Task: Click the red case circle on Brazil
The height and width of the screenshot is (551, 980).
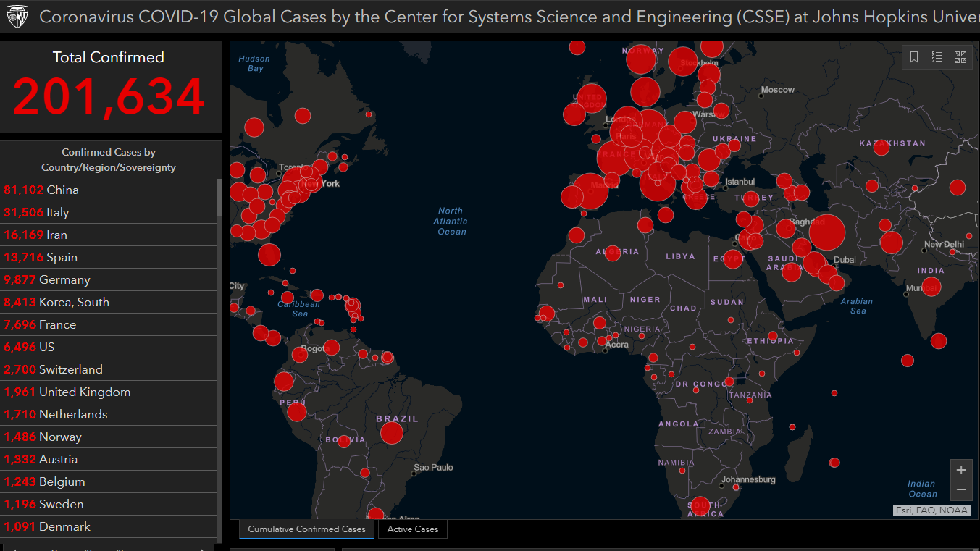Action: tap(391, 433)
